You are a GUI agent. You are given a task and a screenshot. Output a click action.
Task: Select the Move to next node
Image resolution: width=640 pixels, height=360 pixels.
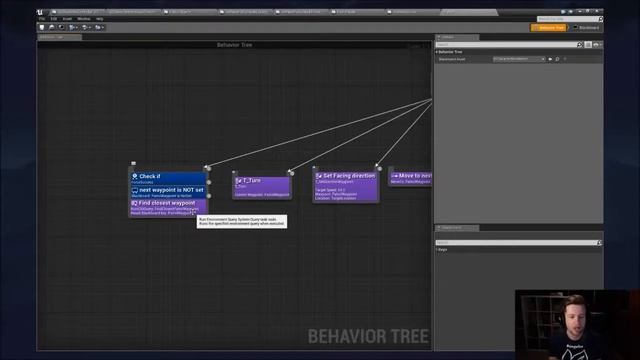(411, 178)
